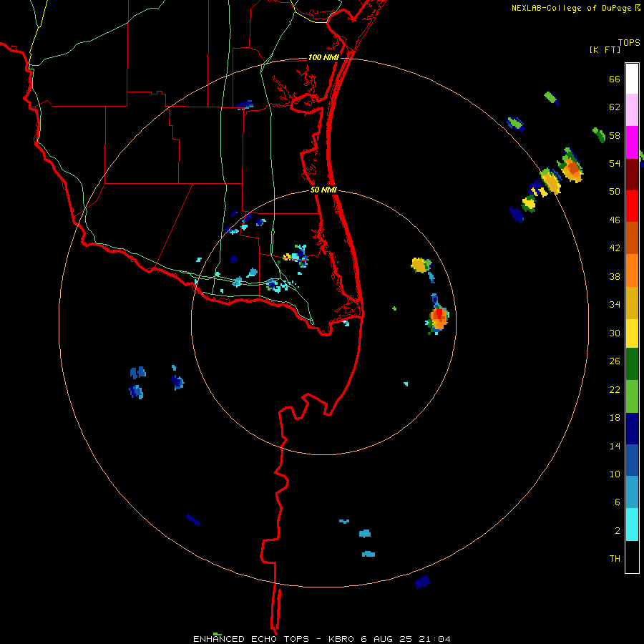Click the 14 value on the scale
The width and height of the screenshot is (644, 644).
click(x=615, y=447)
